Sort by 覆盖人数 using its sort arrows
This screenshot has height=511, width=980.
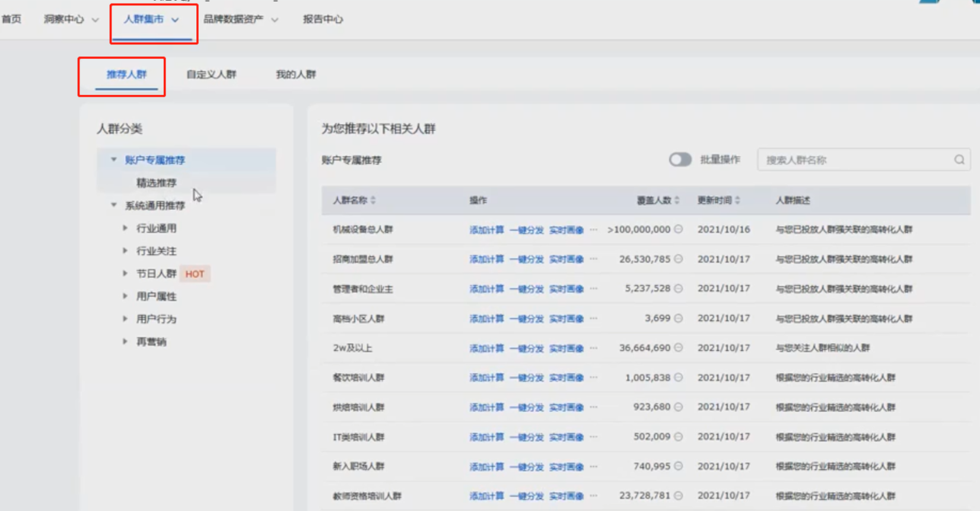pyautogui.click(x=677, y=200)
